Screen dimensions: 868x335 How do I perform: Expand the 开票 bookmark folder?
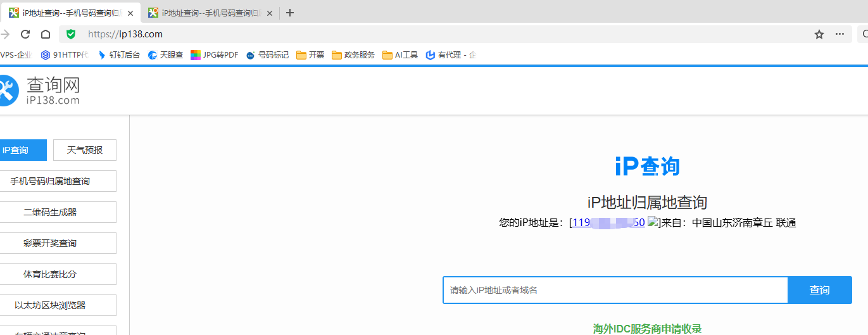310,55
